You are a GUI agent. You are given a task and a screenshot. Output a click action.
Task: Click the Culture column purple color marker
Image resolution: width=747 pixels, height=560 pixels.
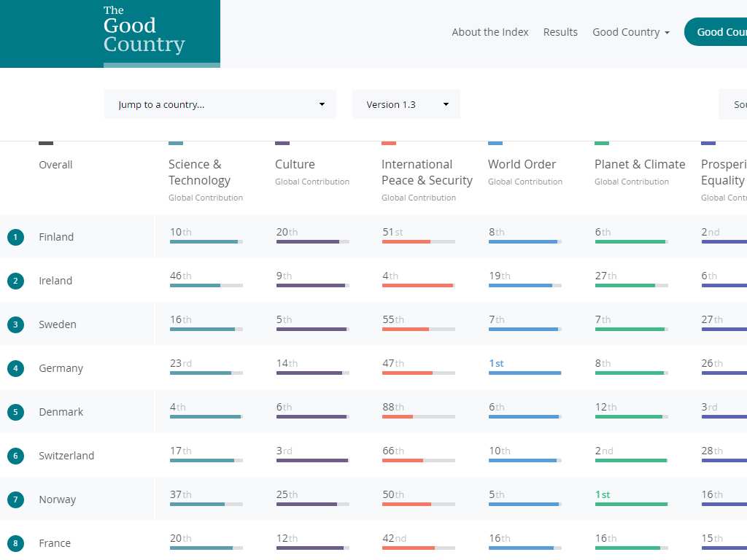(x=282, y=144)
